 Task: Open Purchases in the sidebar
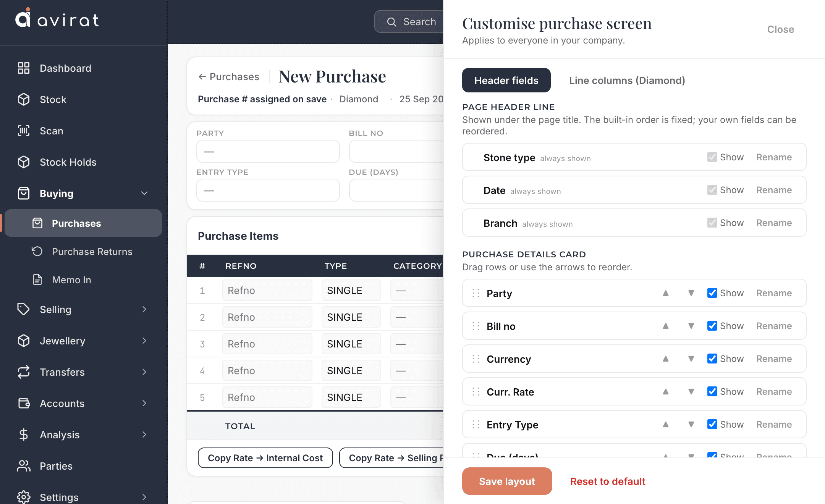coord(83,223)
